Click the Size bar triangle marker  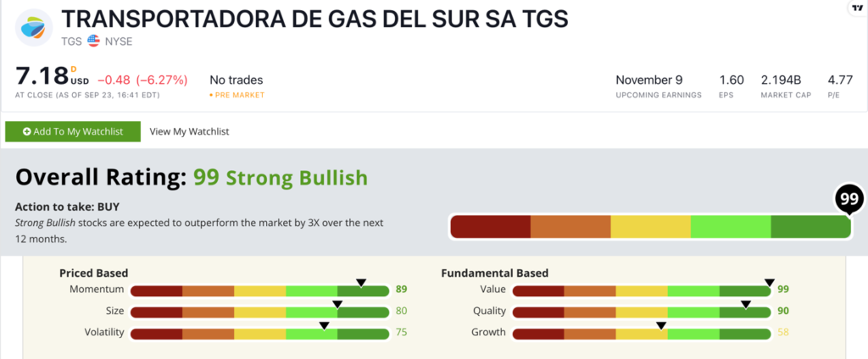337,303
